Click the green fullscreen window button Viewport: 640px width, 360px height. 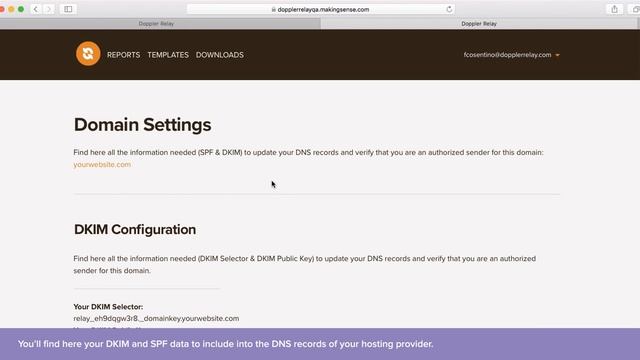[21, 9]
